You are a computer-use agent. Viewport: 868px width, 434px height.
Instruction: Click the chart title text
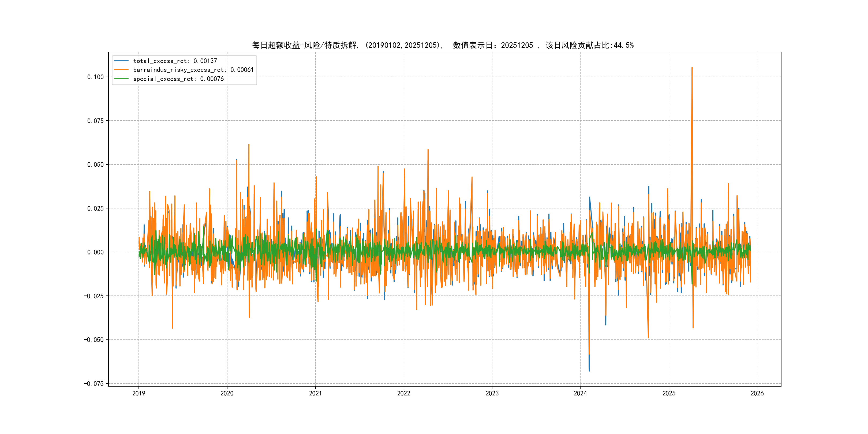point(443,45)
